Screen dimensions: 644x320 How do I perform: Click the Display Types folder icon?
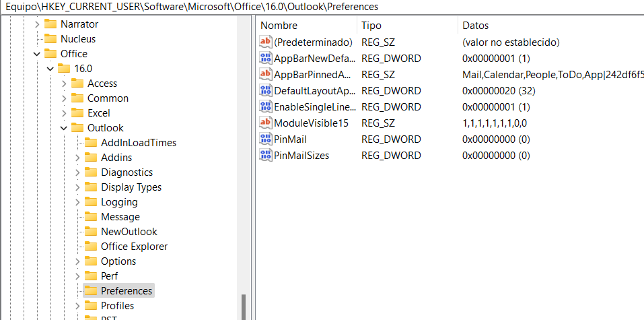(x=91, y=187)
